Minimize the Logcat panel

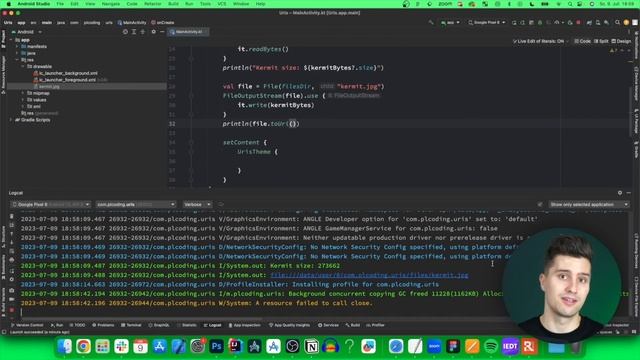[629, 193]
